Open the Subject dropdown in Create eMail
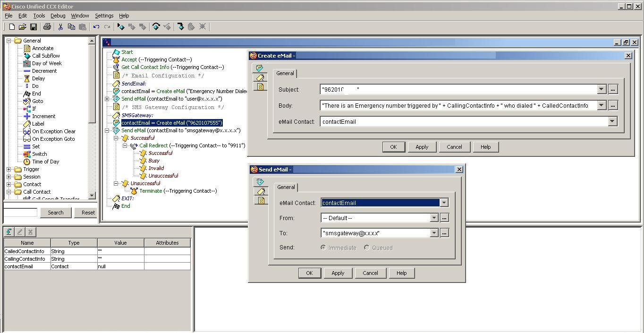 (x=602, y=89)
